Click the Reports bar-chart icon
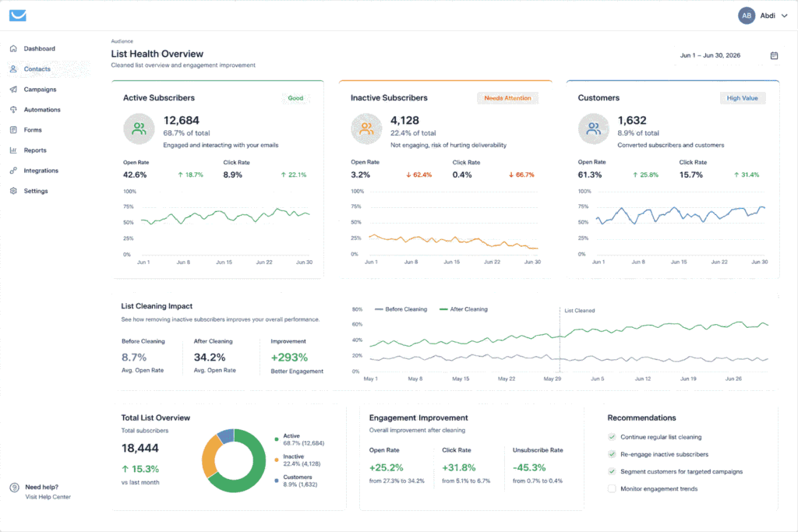798x532 pixels. pos(13,150)
